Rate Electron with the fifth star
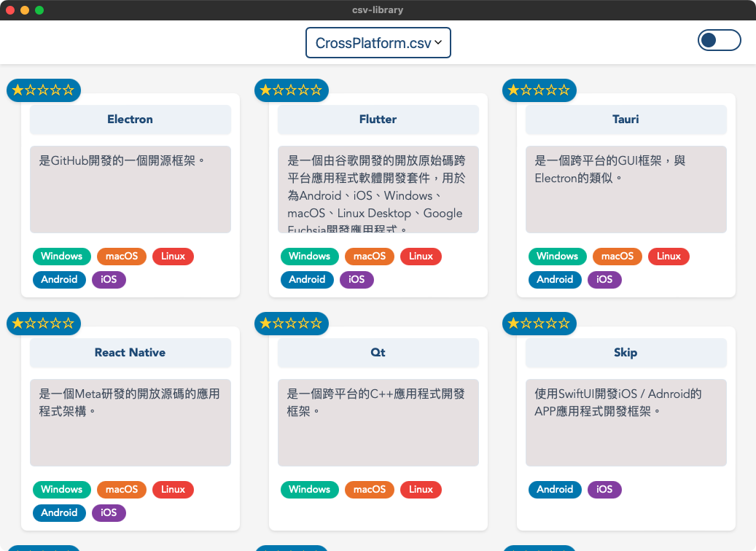Image resolution: width=756 pixels, height=551 pixels. [x=69, y=90]
